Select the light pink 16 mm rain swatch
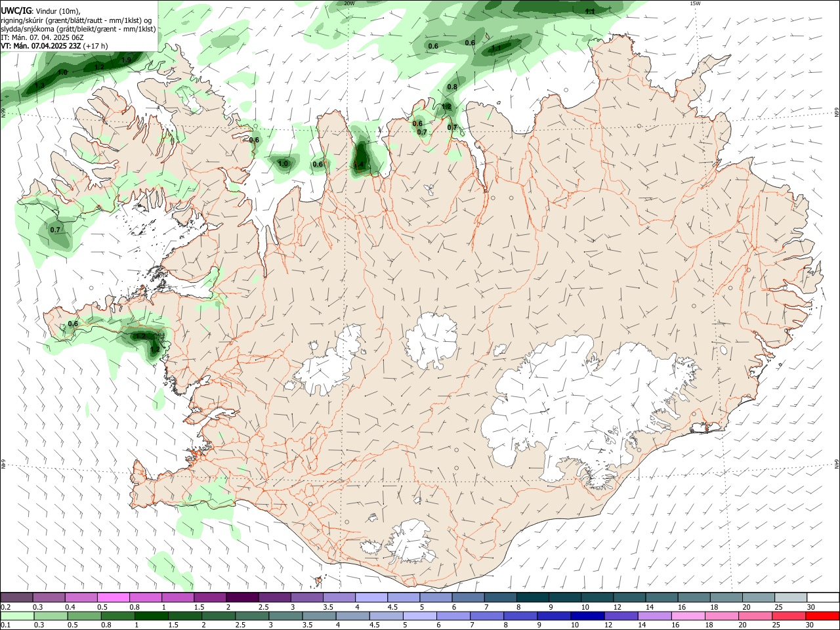The height and width of the screenshot is (630, 840). [688, 616]
